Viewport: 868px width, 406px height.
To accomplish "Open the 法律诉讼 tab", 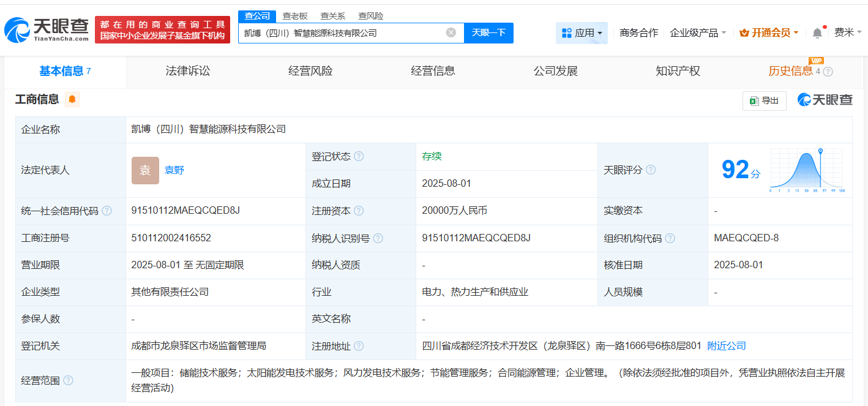I will click(188, 71).
